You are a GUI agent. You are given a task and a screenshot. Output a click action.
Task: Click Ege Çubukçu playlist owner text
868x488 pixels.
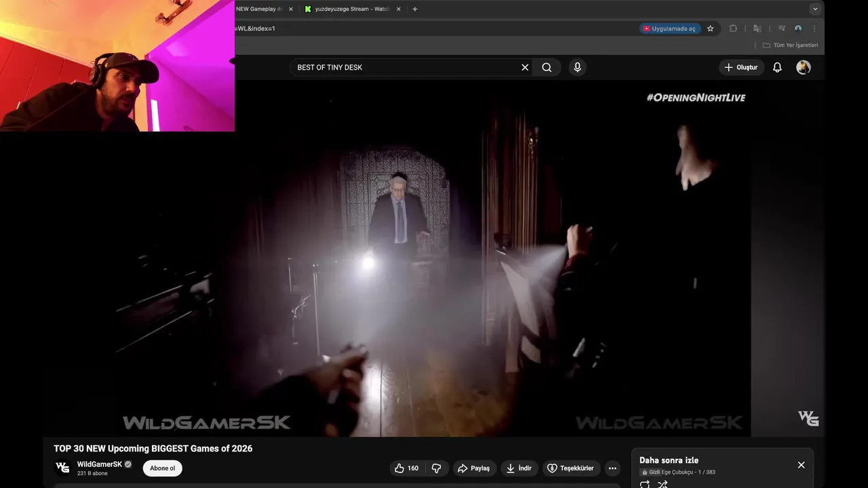(677, 472)
